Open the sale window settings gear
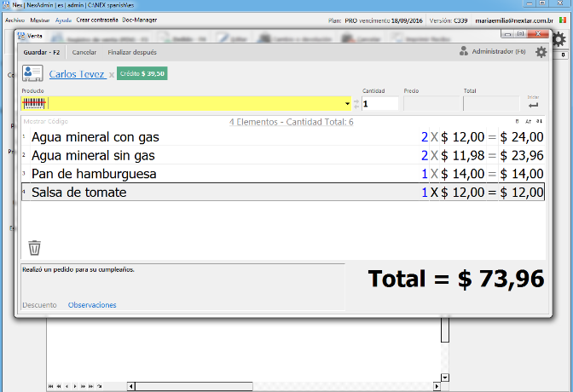The image size is (573, 392). pyautogui.click(x=541, y=52)
